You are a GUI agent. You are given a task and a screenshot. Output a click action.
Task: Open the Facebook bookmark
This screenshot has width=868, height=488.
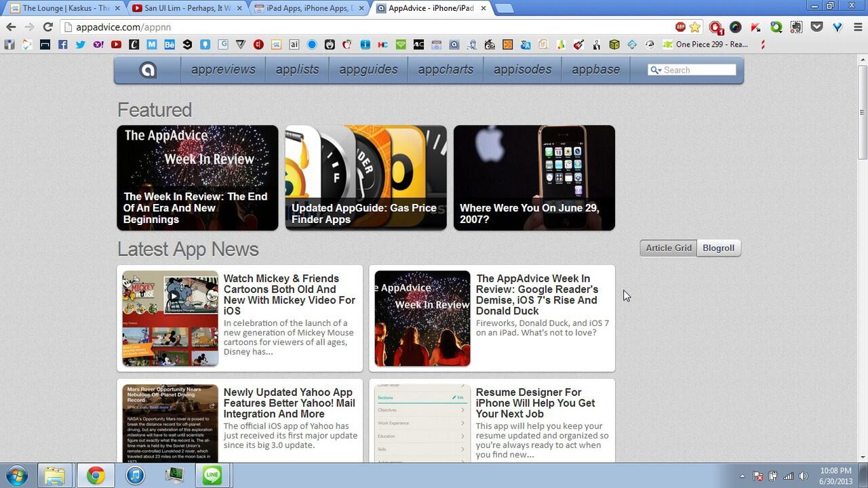pyautogui.click(x=63, y=45)
